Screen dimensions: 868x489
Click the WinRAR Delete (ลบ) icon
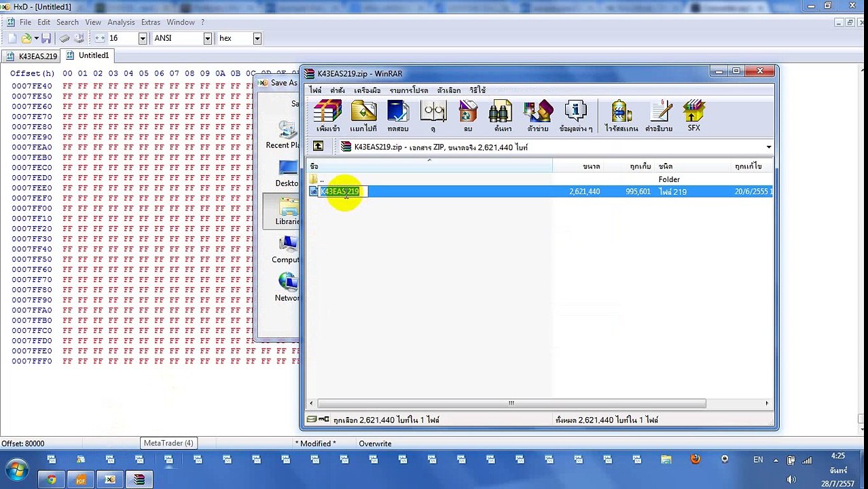click(468, 116)
